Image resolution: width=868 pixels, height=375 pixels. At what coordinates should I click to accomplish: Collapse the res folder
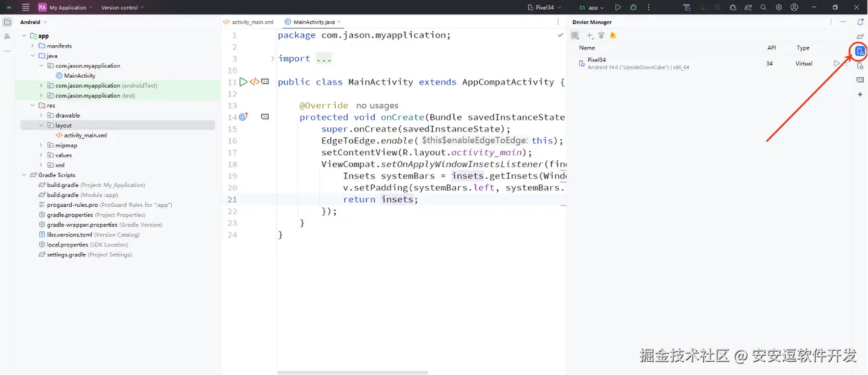pyautogui.click(x=33, y=106)
